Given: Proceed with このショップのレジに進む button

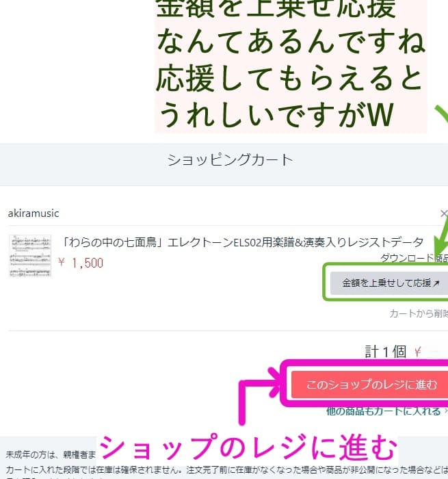Looking at the screenshot, I should [x=369, y=385].
